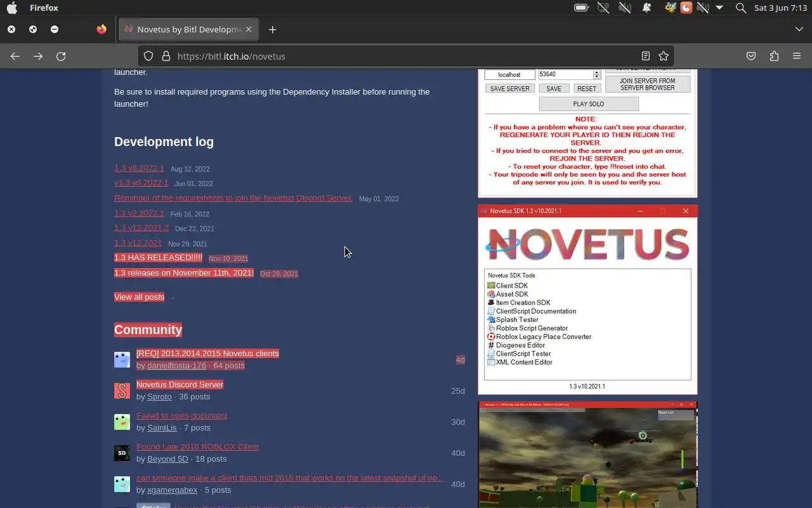Reload the current page
Screen dimensions: 812x508
coord(61,56)
